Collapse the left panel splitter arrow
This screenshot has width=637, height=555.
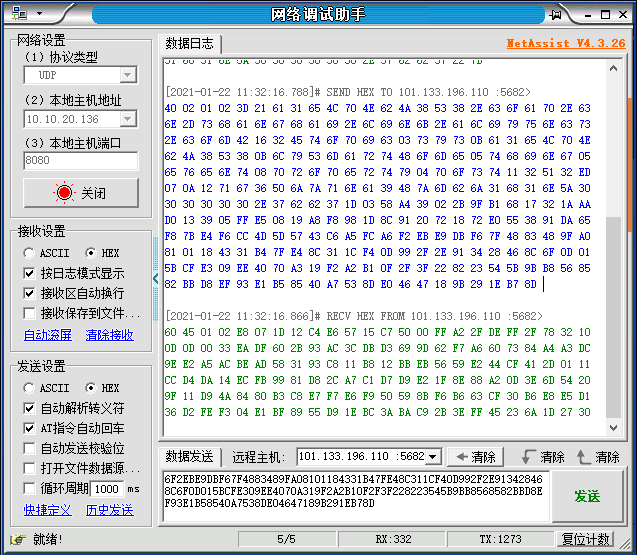156,279
